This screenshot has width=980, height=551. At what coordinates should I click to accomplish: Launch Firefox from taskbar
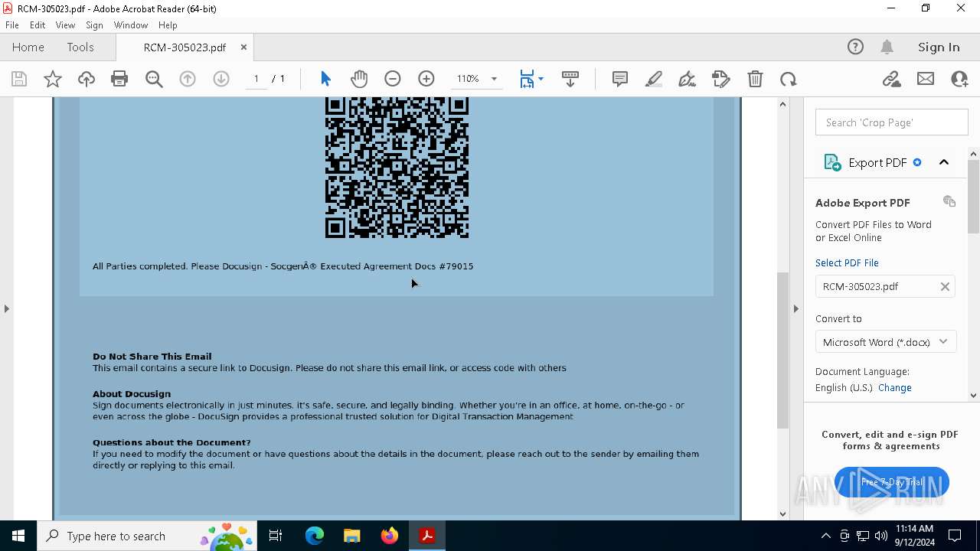pyautogui.click(x=390, y=536)
